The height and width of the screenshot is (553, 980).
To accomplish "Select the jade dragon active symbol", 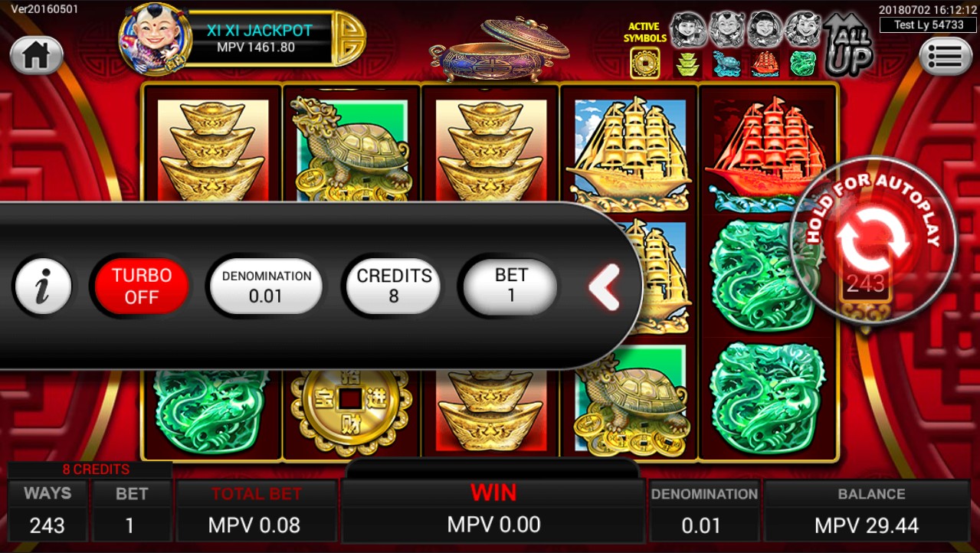I will pyautogui.click(x=802, y=64).
